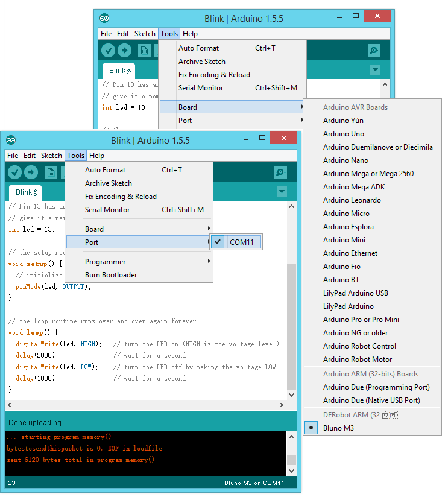448x500 pixels.
Task: Expand Programmer submenu in front window
Action: (139, 262)
